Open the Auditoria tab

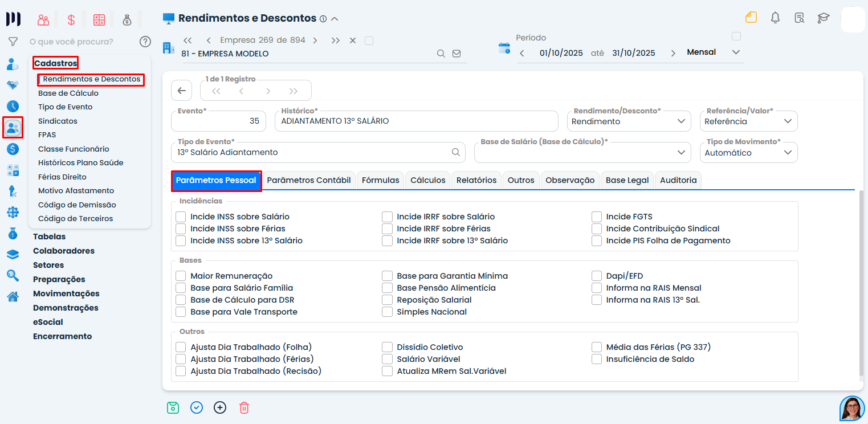click(x=678, y=180)
